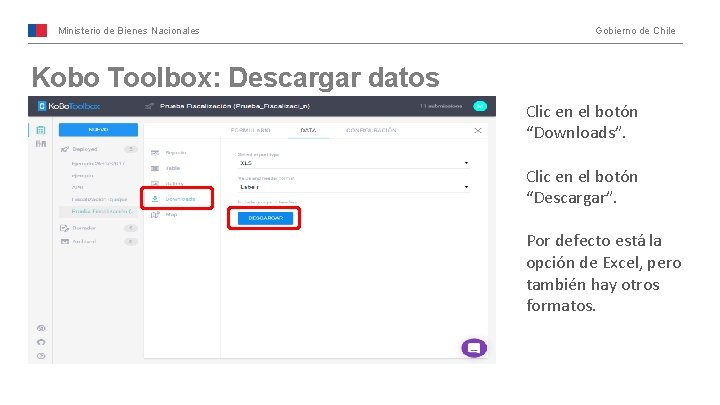Click the teal user avatar icon
Image resolution: width=720 pixels, height=405 pixels.
[480, 106]
